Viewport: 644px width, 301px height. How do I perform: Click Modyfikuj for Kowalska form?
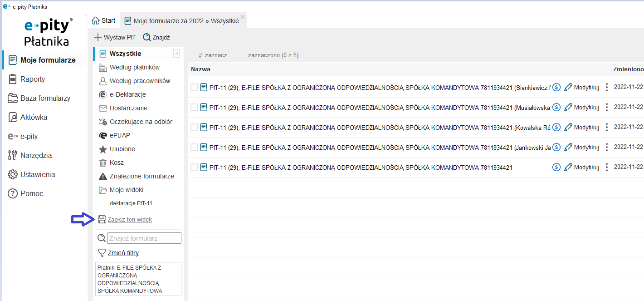click(x=582, y=128)
